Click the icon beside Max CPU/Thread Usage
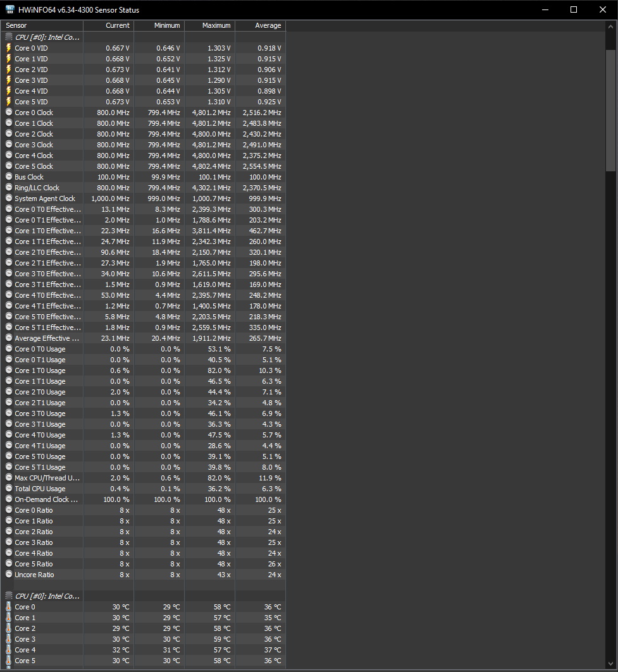The height and width of the screenshot is (672, 618). point(9,477)
